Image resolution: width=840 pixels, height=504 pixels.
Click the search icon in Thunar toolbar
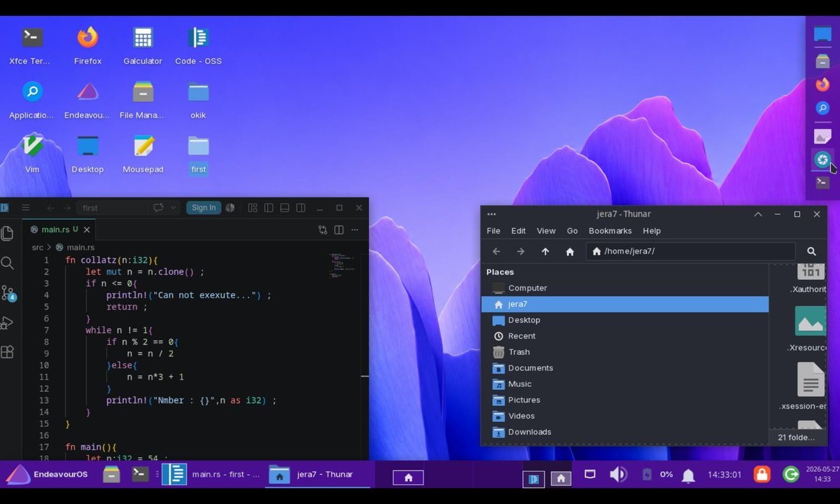811,251
